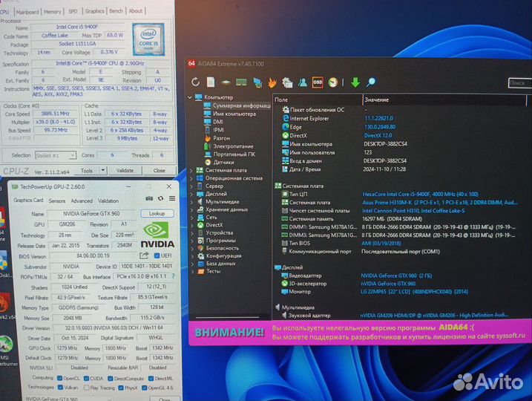532x401 pixels.
Task: Click the AIDA64 user silhouette toolbar icon
Action: click(x=303, y=82)
